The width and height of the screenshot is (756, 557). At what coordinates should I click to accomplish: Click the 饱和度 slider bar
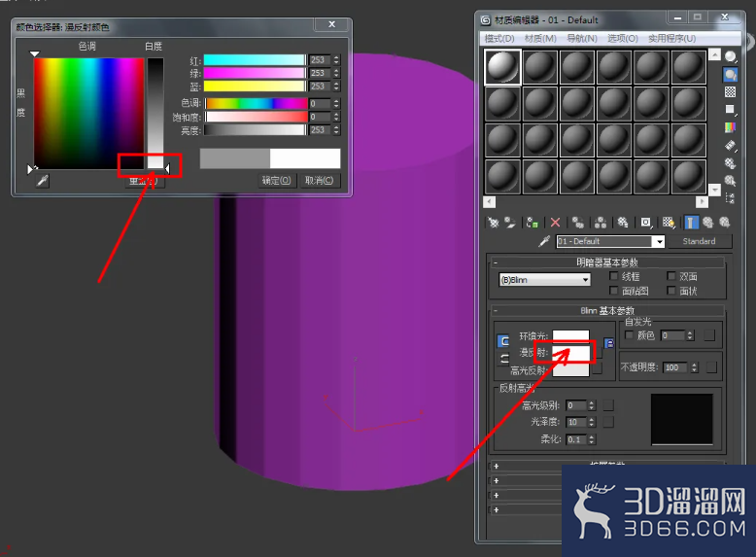click(256, 117)
